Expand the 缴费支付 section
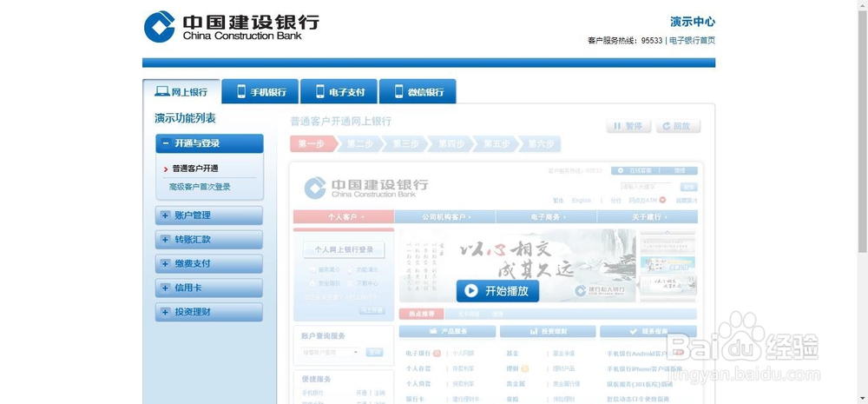868x404 pixels. [209, 264]
